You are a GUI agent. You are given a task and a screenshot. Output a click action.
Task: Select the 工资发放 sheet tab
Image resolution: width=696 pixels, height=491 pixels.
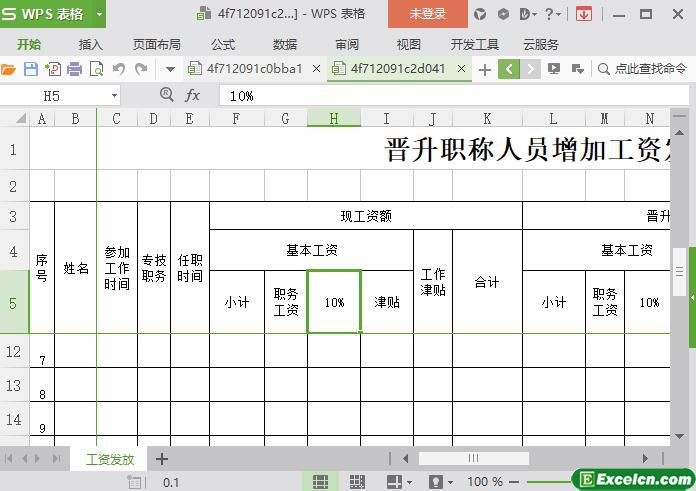[x=110, y=459]
